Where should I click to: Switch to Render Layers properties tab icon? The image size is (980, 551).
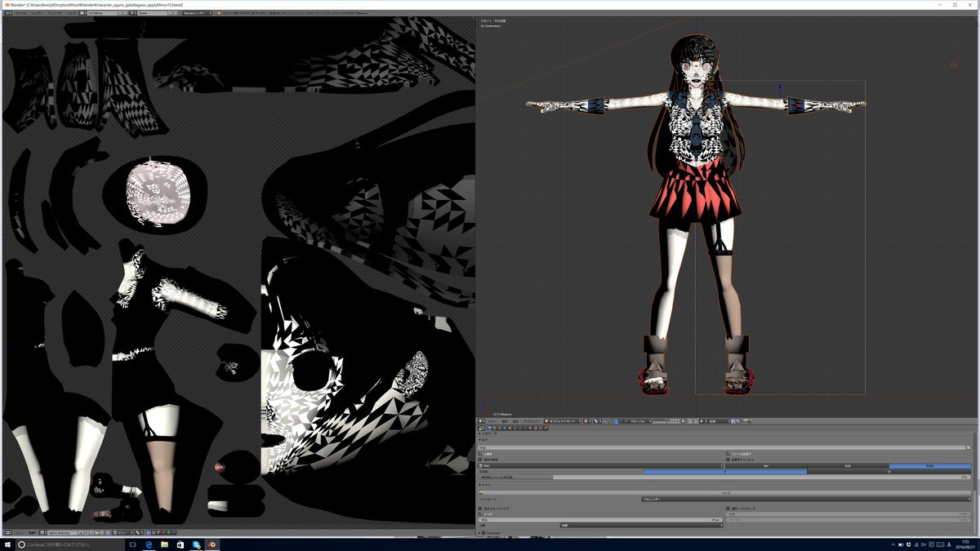pos(494,429)
